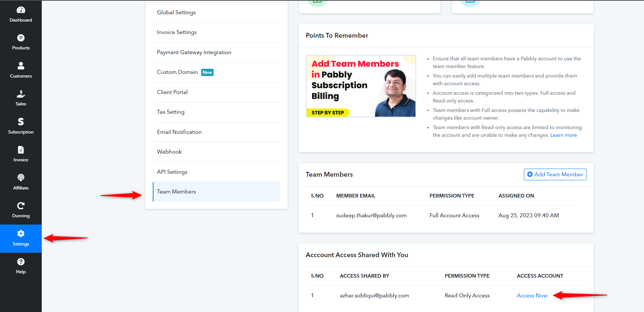This screenshot has height=312, width=644.
Task: Click the Invoice sidebar icon
Action: point(21,150)
